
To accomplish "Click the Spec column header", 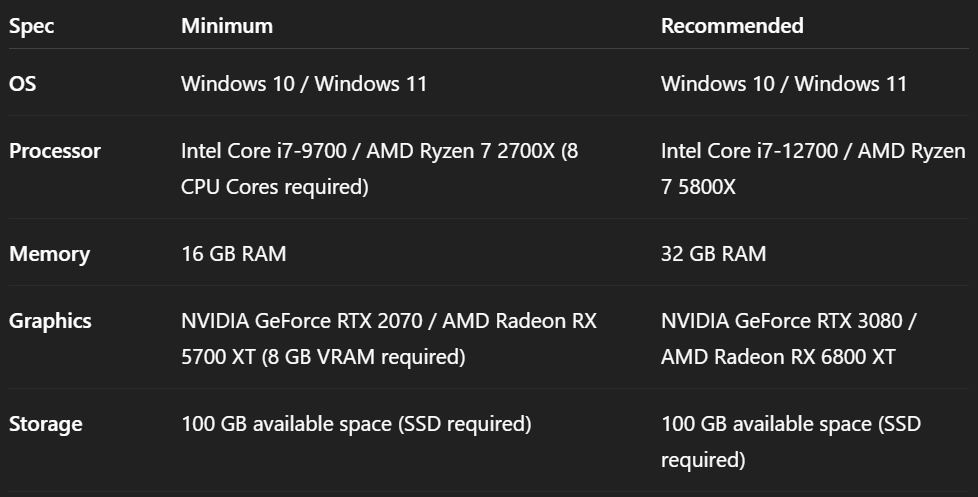I will pyautogui.click(x=31, y=26).
